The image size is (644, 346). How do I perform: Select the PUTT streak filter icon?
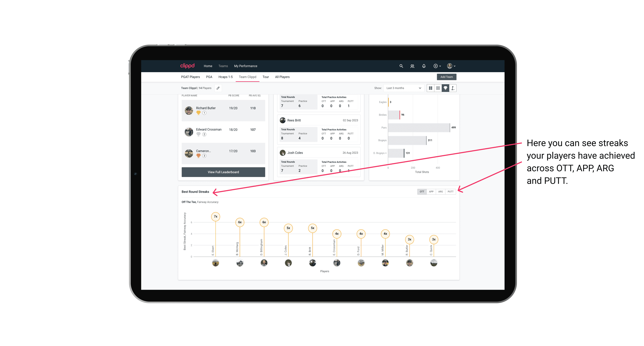pos(451,191)
